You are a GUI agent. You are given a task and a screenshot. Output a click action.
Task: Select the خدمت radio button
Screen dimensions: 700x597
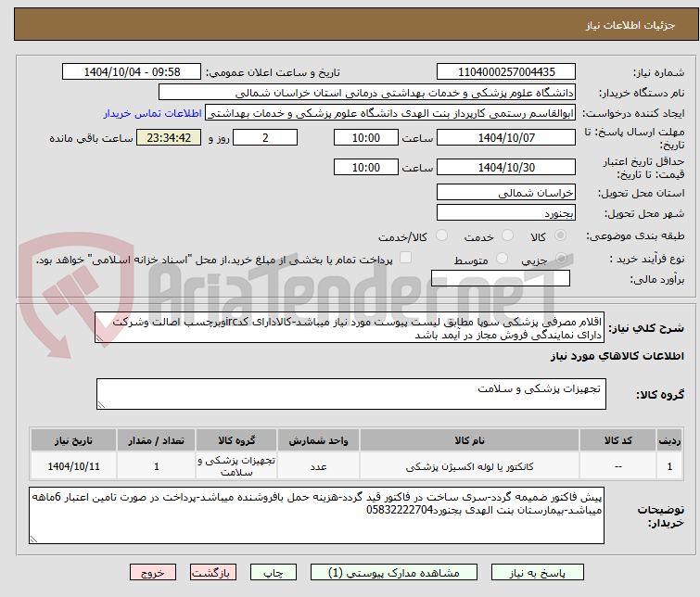coord(507,235)
